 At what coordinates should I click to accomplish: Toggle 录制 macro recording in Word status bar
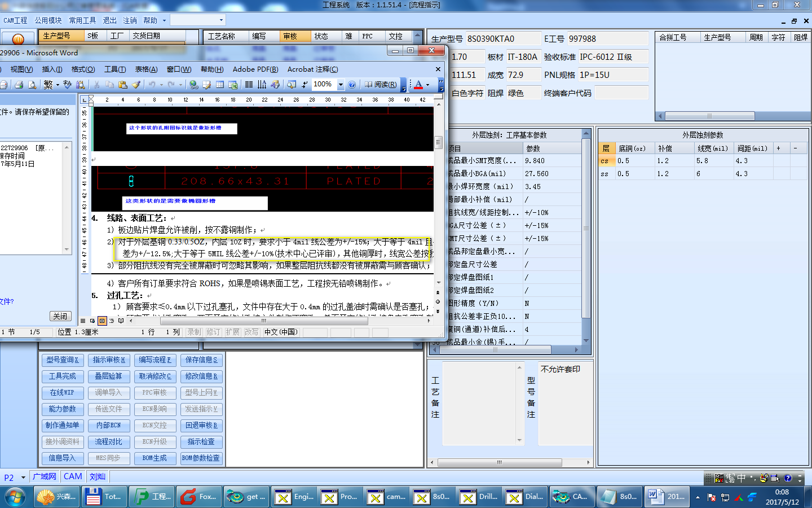tap(194, 332)
